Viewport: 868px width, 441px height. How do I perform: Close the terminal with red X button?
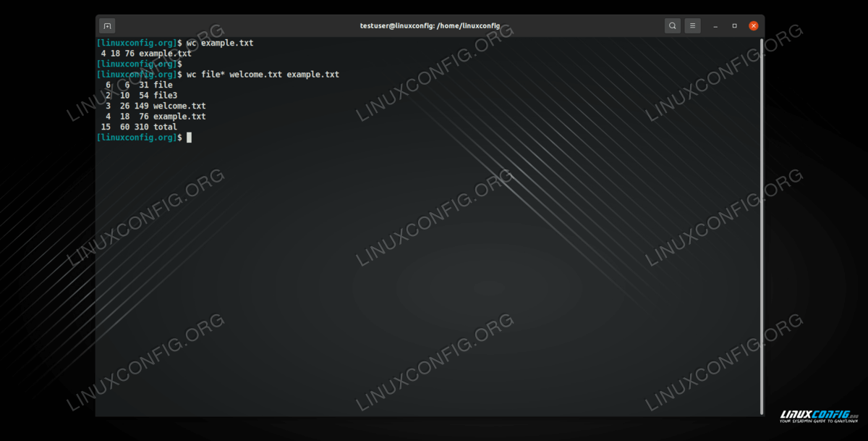pos(753,26)
